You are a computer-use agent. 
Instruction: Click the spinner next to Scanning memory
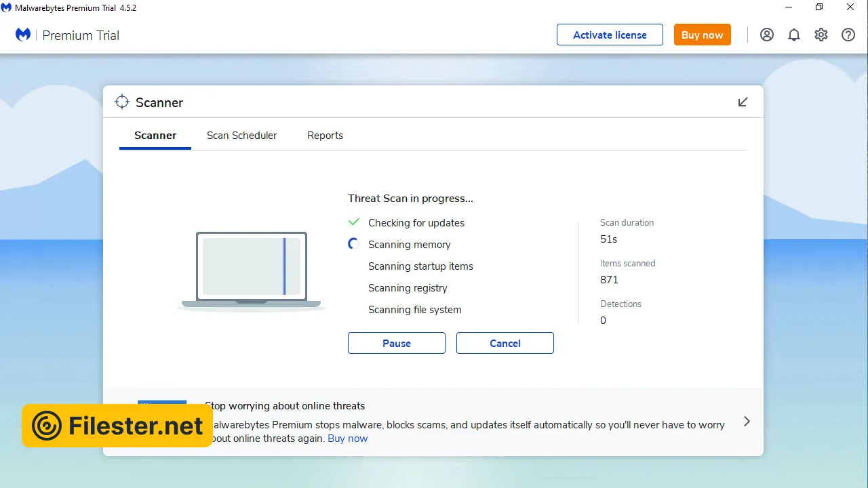point(353,244)
